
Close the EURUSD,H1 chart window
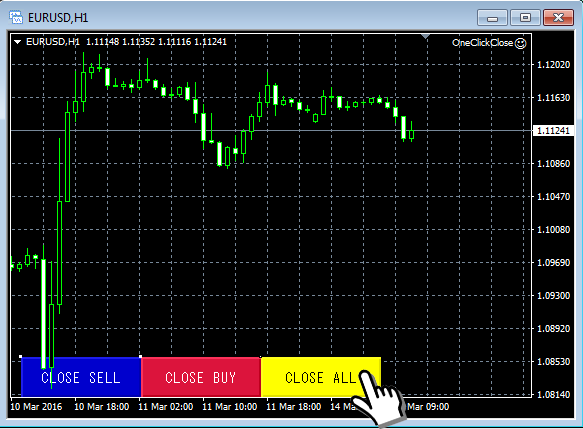tap(558, 17)
